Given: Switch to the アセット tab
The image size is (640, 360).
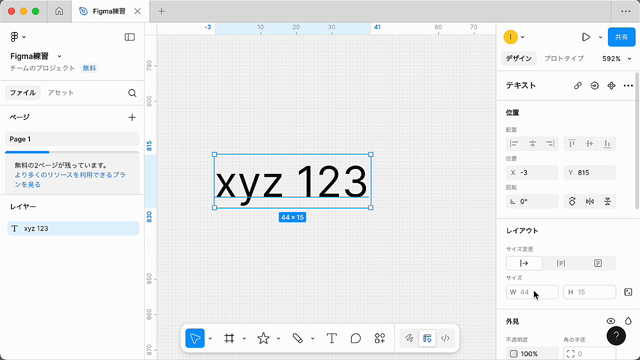Looking at the screenshot, I should tap(60, 93).
